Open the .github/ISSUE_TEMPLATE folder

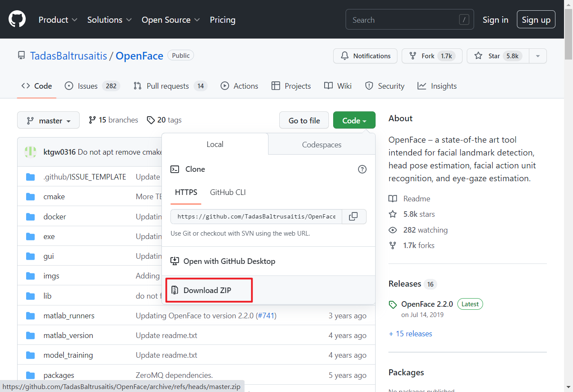tap(85, 177)
